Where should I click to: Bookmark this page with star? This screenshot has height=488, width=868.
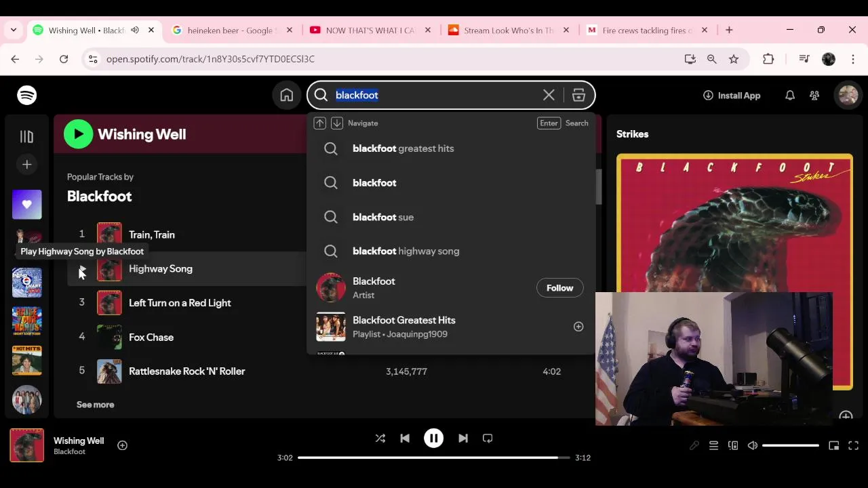coord(734,60)
